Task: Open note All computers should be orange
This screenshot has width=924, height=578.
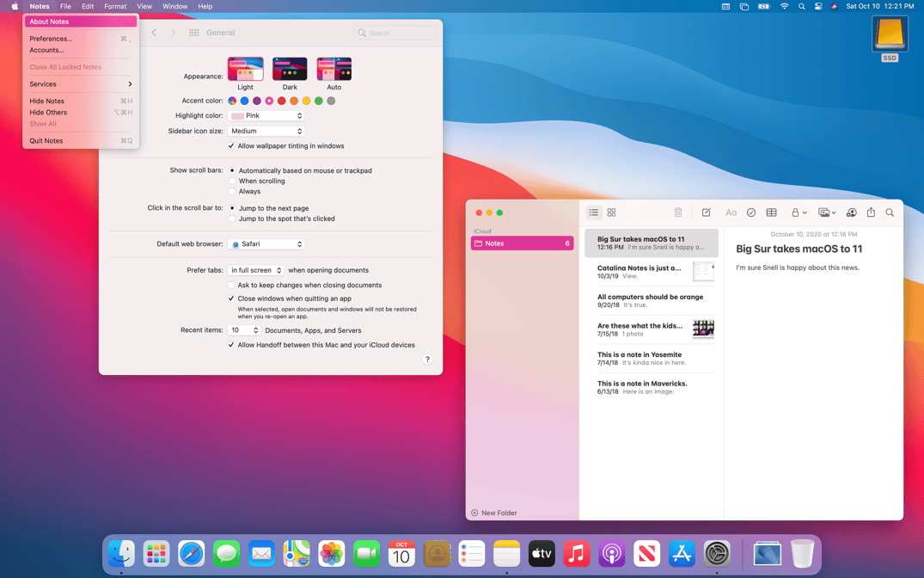Action: [x=652, y=301]
